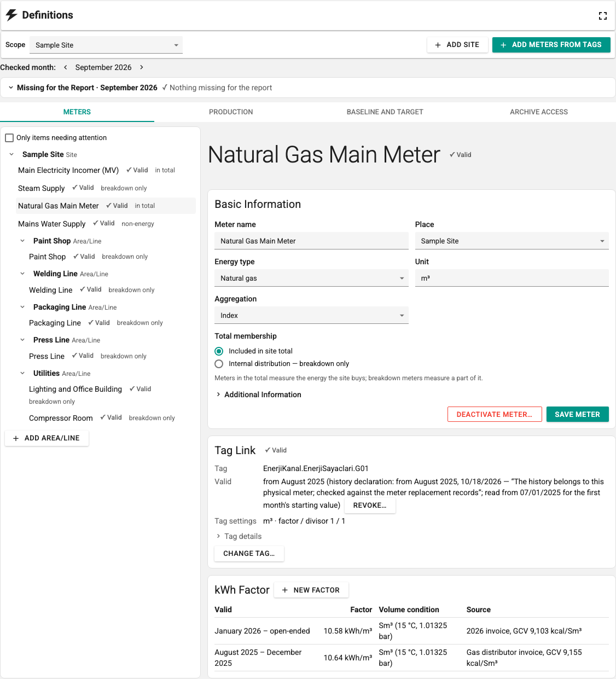This screenshot has height=679, width=616.
Task: Select the Compressor Room meter
Action: point(111,418)
